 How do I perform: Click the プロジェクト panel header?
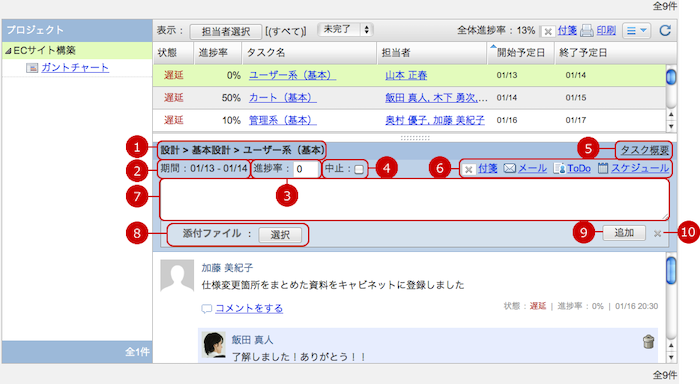[77, 30]
